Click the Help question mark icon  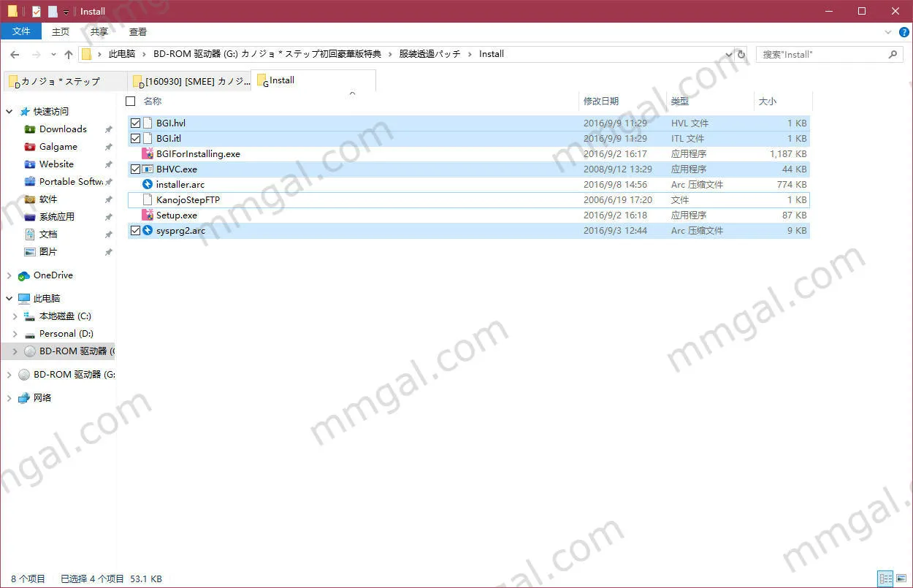pos(904,32)
